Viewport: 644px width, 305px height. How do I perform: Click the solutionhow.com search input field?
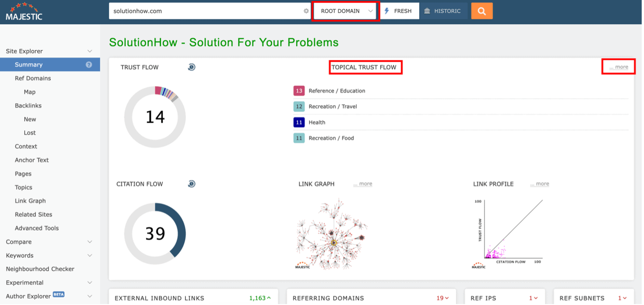click(205, 11)
